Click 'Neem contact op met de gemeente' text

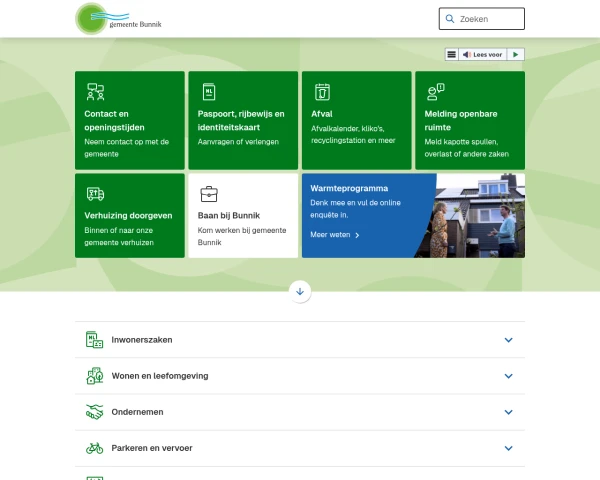pos(127,148)
